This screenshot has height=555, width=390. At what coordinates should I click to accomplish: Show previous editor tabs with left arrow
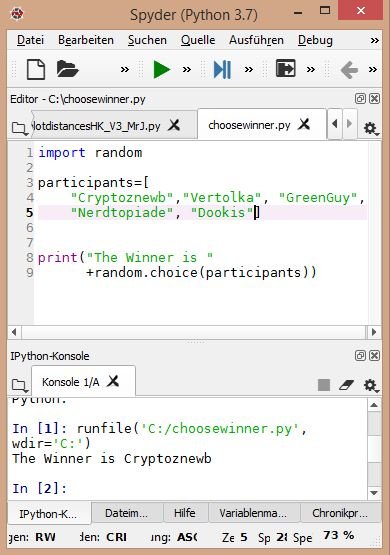click(x=335, y=124)
